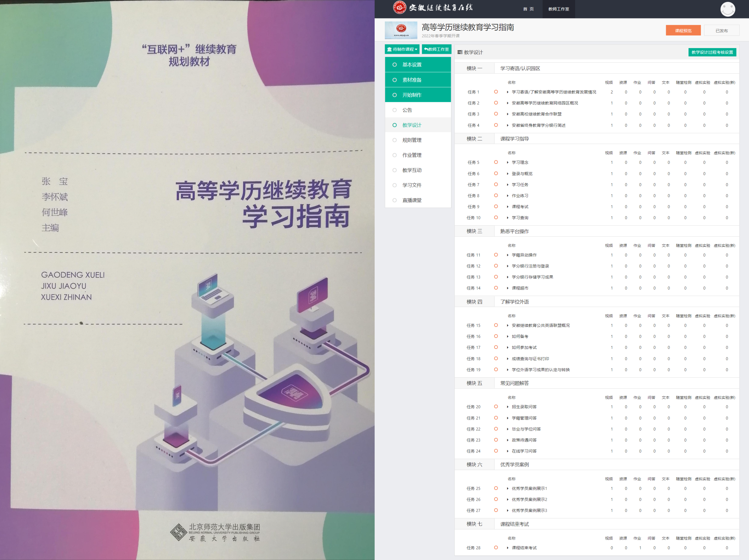Open the 待制作课程 dropdown

click(x=402, y=49)
